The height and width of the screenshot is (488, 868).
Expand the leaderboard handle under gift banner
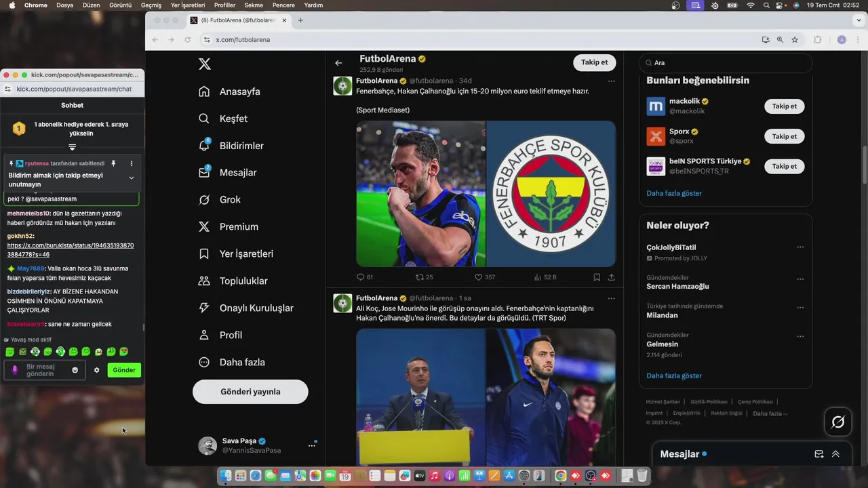click(x=73, y=147)
